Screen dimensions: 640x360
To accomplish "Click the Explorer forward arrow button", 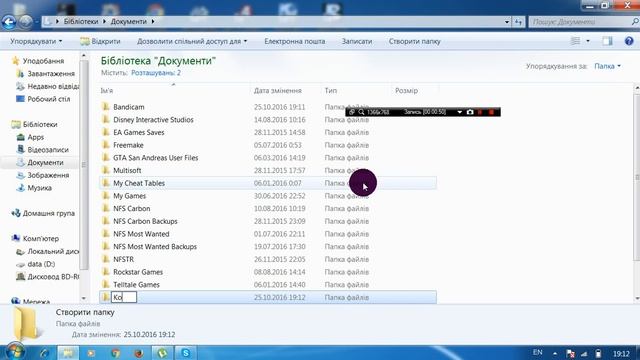I will [26, 22].
